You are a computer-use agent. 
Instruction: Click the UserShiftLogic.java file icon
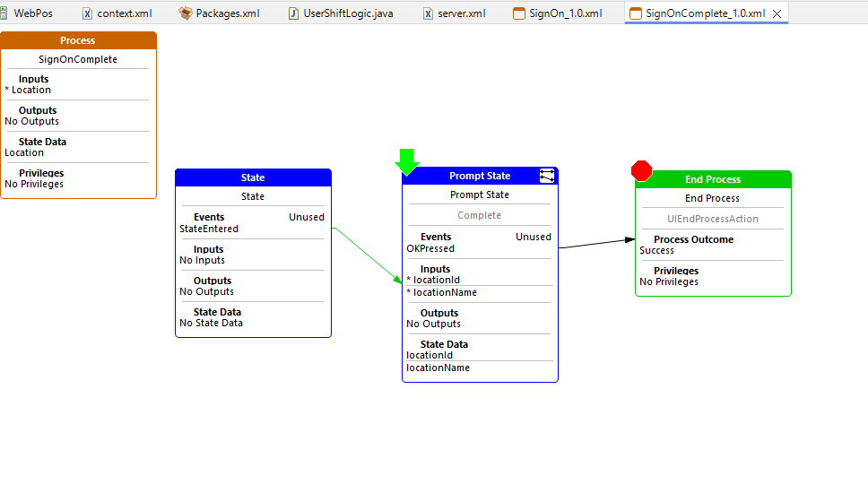pos(294,13)
